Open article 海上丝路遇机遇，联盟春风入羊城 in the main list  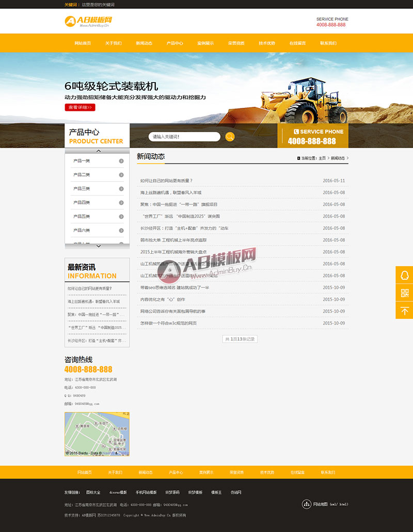point(171,192)
